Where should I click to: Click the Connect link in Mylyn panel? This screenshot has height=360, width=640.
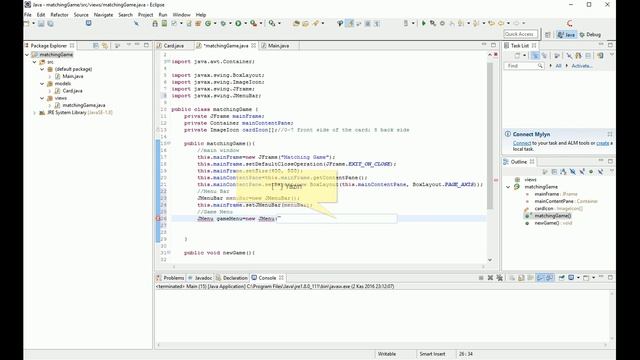click(x=522, y=143)
